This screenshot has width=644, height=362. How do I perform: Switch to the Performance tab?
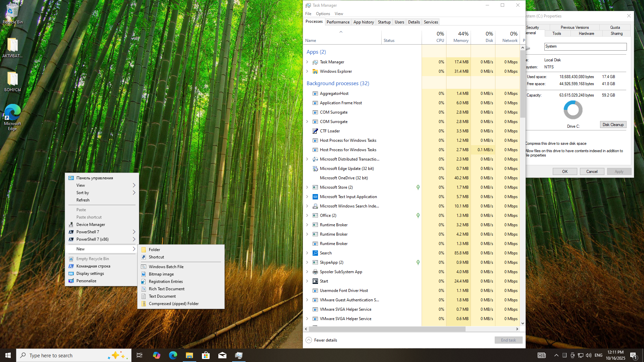tap(338, 22)
